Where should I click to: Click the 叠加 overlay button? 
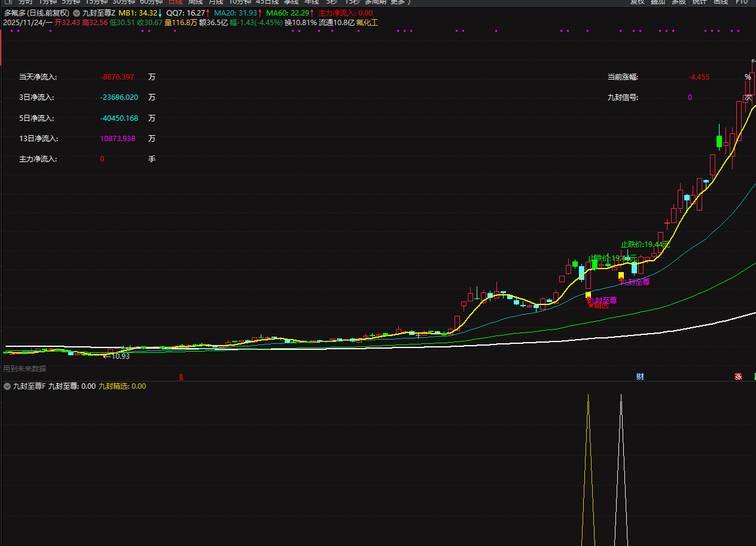[658, 2]
